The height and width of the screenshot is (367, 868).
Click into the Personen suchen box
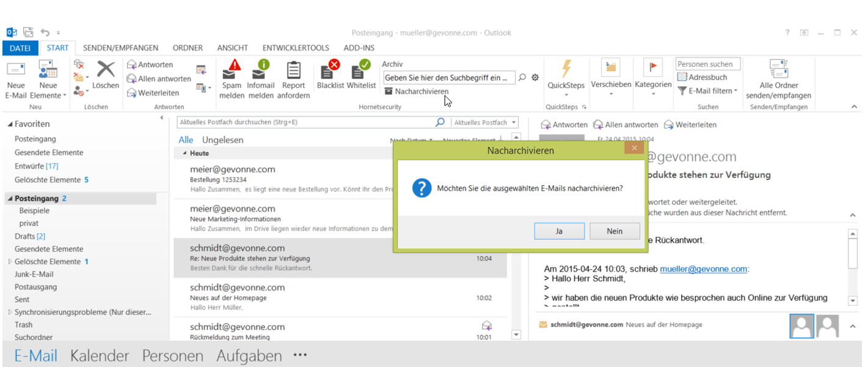708,64
